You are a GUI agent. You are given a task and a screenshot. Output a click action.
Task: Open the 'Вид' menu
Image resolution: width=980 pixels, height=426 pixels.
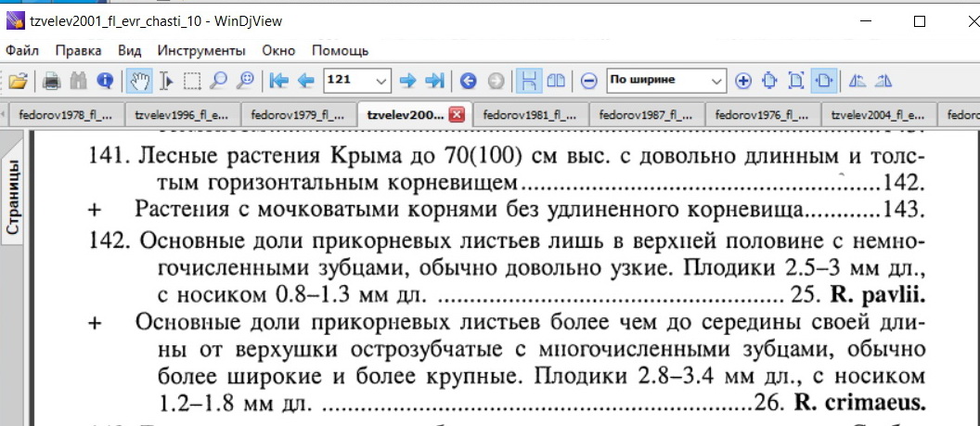tap(129, 50)
